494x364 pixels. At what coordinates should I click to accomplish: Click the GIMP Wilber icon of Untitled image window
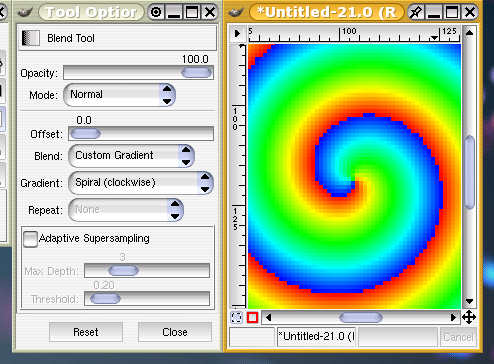[x=236, y=13]
